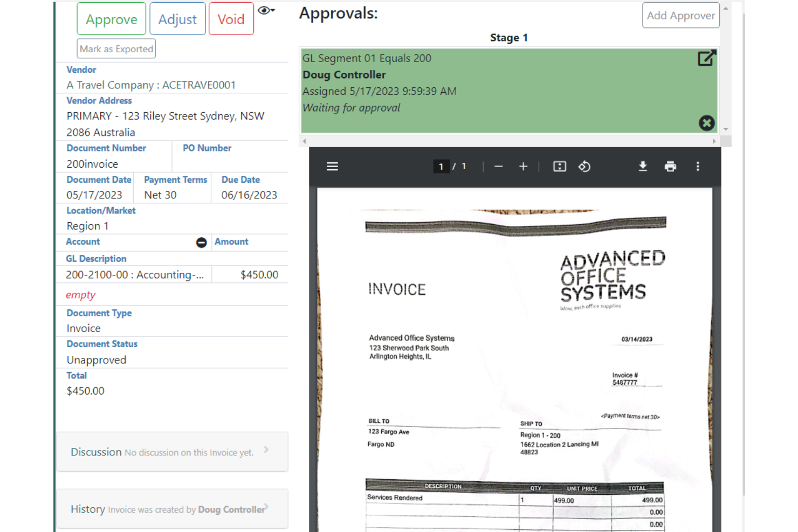Edit the PDF page number field

(x=441, y=167)
